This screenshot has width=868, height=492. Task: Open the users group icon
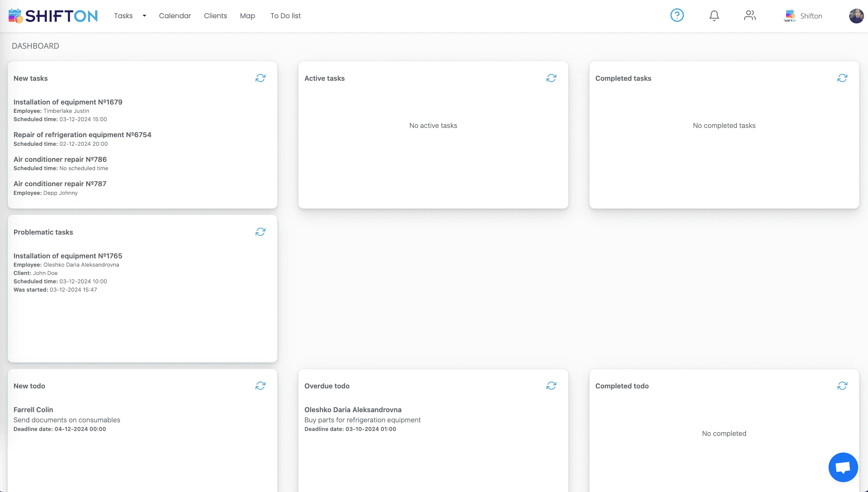click(749, 15)
